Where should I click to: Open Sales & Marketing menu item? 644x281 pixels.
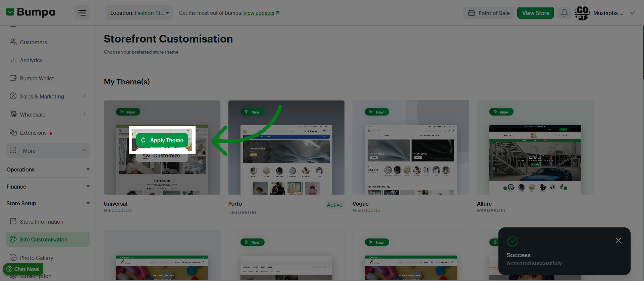pos(42,96)
